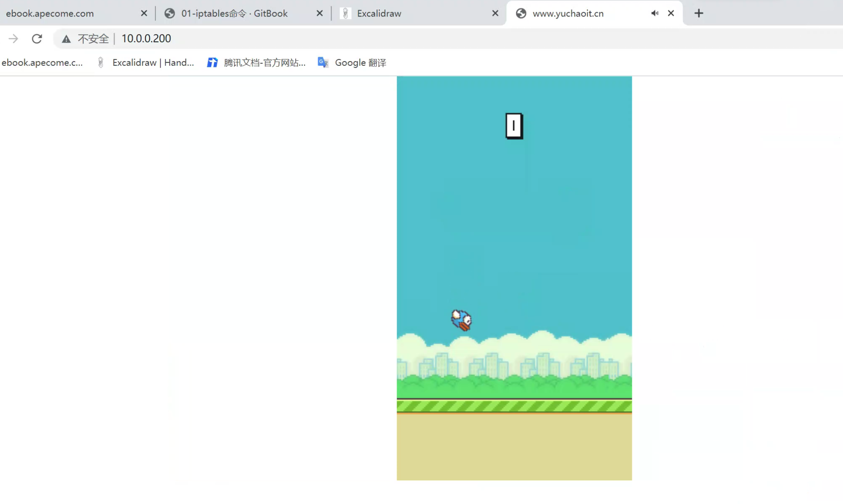Close the 01-iptables GitBook tab
The image size is (843, 504).
pyautogui.click(x=320, y=13)
